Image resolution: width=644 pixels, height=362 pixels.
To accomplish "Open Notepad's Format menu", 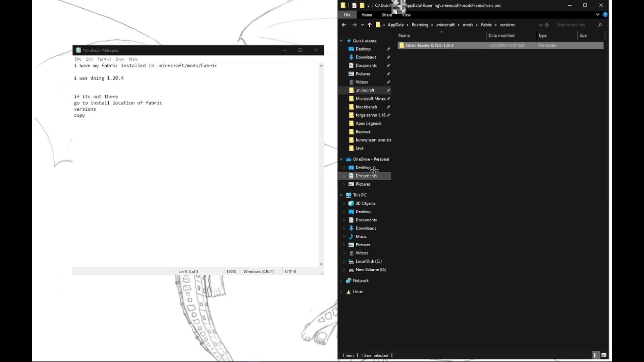I will (104, 59).
